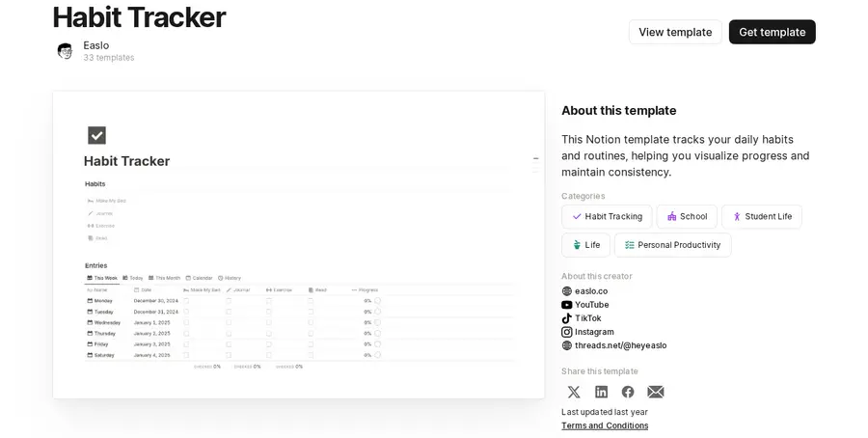Viewport: 868px width, 438px height.
Task: Toggle Saturday's Journal checkbox
Action: [229, 355]
